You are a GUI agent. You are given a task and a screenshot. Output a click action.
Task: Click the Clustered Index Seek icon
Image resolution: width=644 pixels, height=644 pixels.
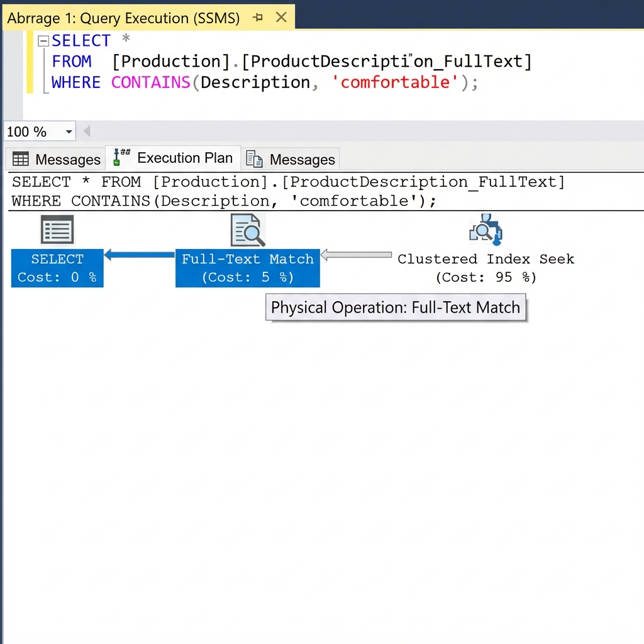[x=484, y=230]
